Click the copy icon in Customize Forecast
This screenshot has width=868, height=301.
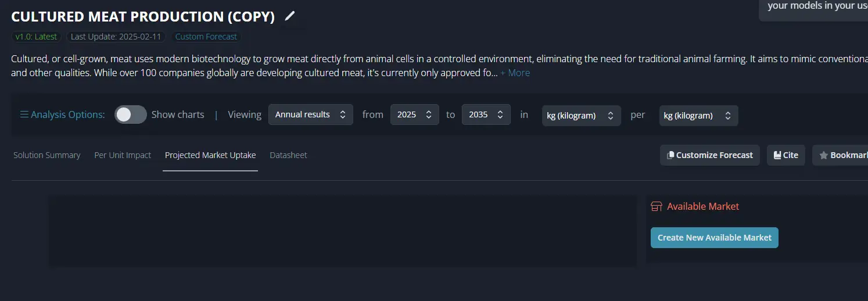tap(670, 155)
